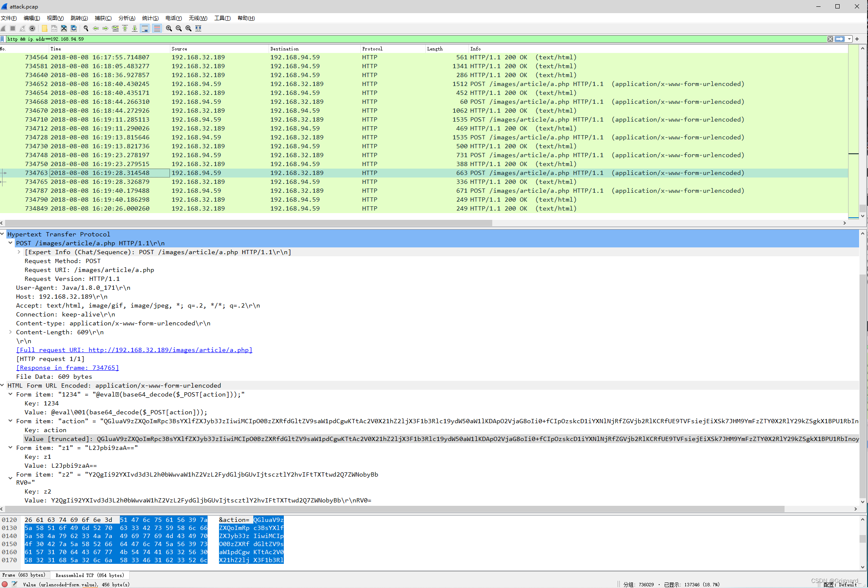
Task: Close this capture file icon
Action: point(64,28)
